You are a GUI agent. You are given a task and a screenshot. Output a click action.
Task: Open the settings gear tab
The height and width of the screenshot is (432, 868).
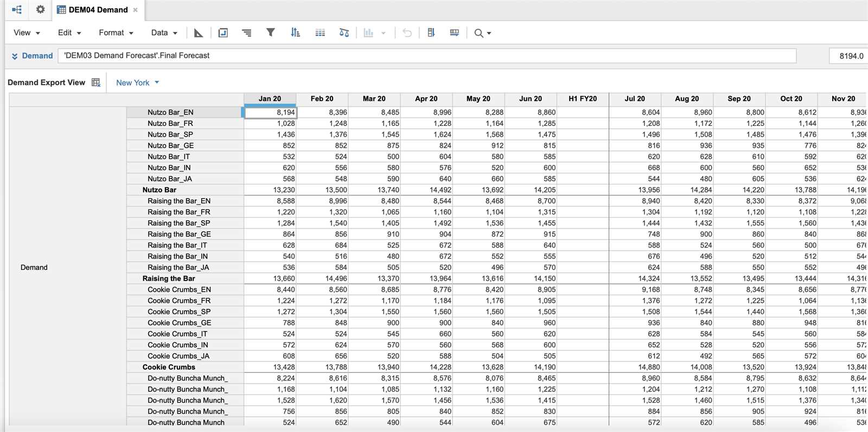click(40, 10)
